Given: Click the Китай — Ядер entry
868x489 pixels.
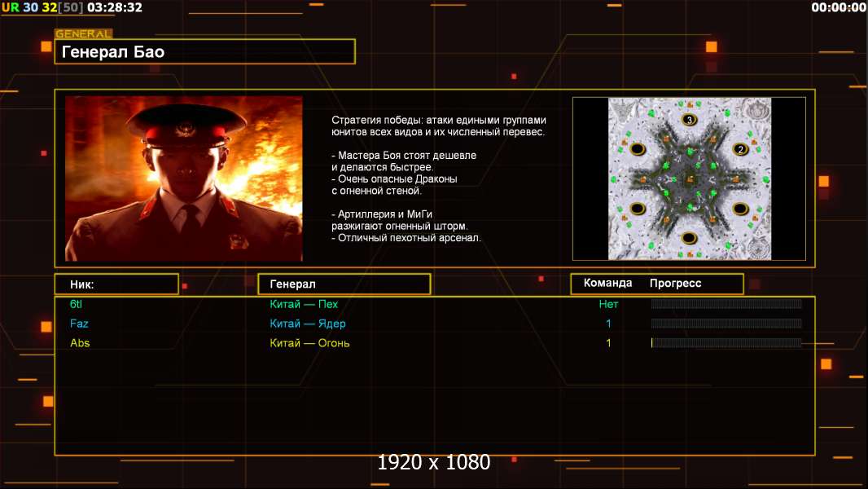Looking at the screenshot, I should (307, 324).
